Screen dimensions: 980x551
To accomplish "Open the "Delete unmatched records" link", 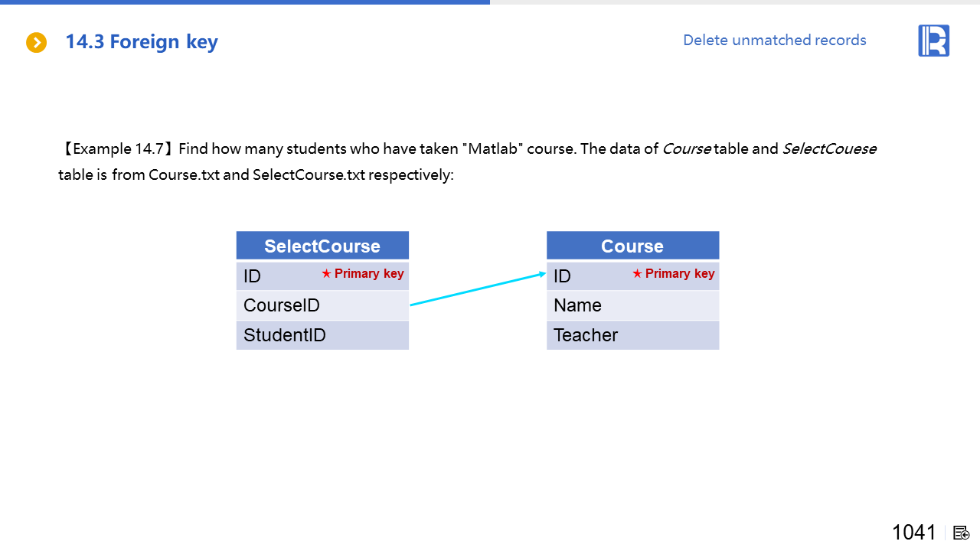I will (774, 40).
